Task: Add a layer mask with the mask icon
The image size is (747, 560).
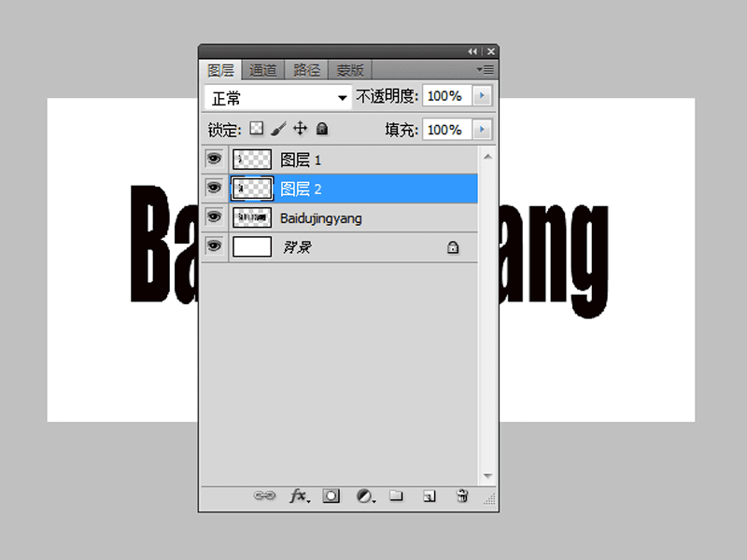Action: [331, 496]
